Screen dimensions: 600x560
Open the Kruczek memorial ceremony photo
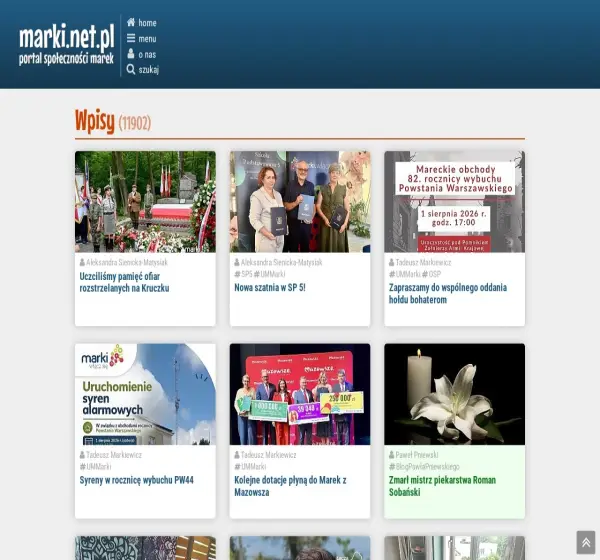(145, 202)
